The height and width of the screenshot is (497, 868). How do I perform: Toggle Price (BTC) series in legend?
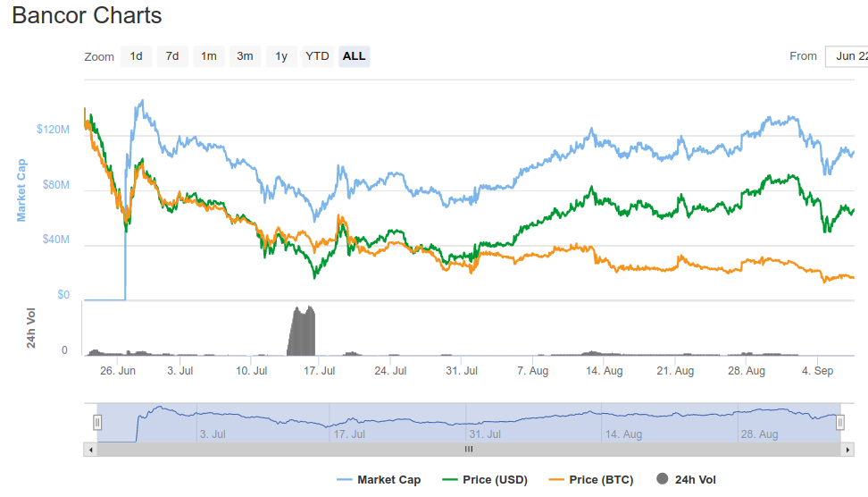pos(590,480)
